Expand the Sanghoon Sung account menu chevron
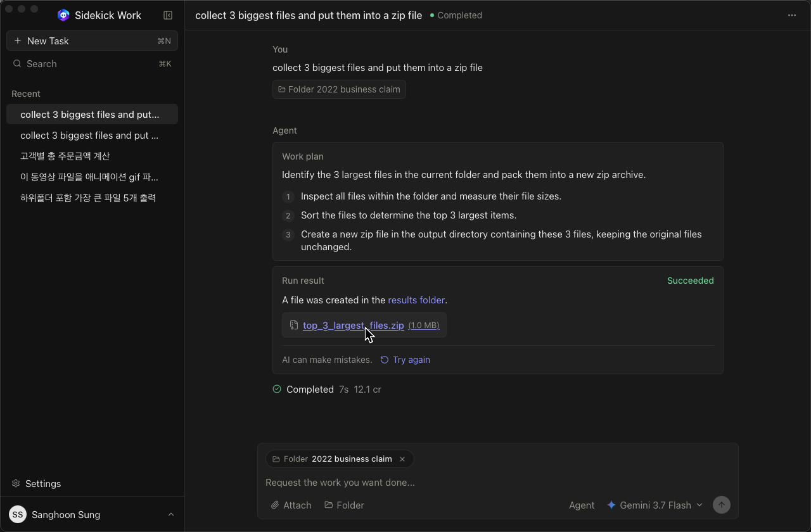This screenshot has height=532, width=811. coord(171,514)
